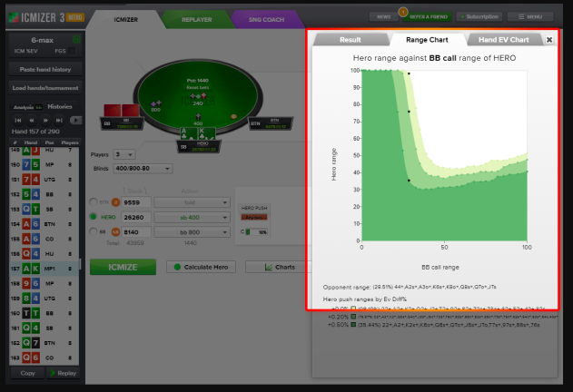Jump to last hand icon
The width and height of the screenshot is (573, 392).
point(59,120)
